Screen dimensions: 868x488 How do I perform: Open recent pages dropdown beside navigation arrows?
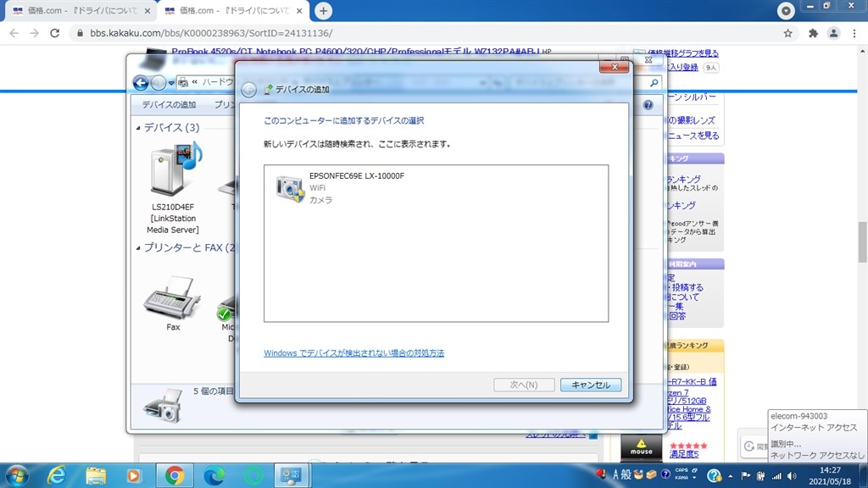[171, 84]
